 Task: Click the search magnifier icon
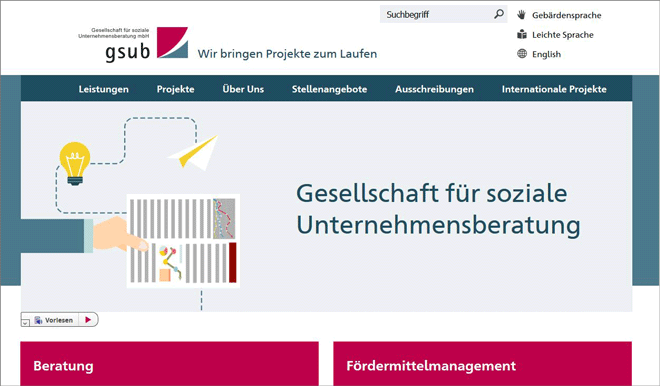pyautogui.click(x=499, y=14)
